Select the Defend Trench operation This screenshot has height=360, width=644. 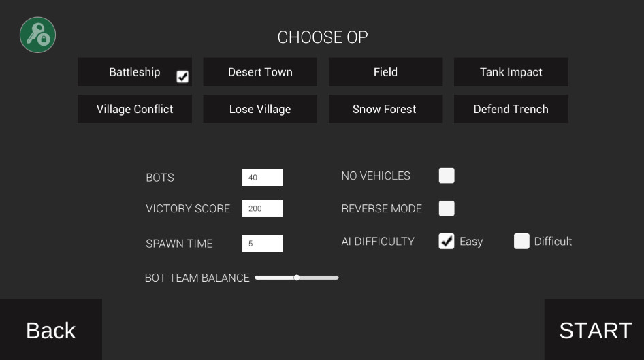click(511, 109)
